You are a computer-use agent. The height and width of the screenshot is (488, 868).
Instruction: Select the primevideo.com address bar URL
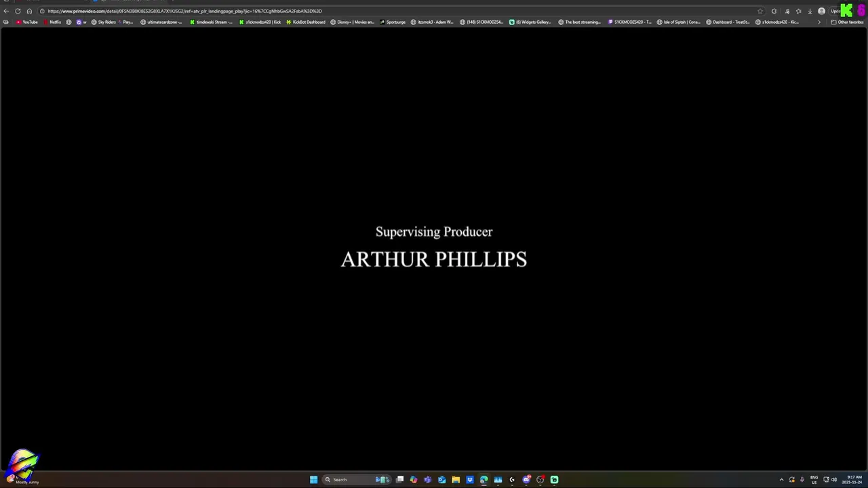click(x=184, y=11)
